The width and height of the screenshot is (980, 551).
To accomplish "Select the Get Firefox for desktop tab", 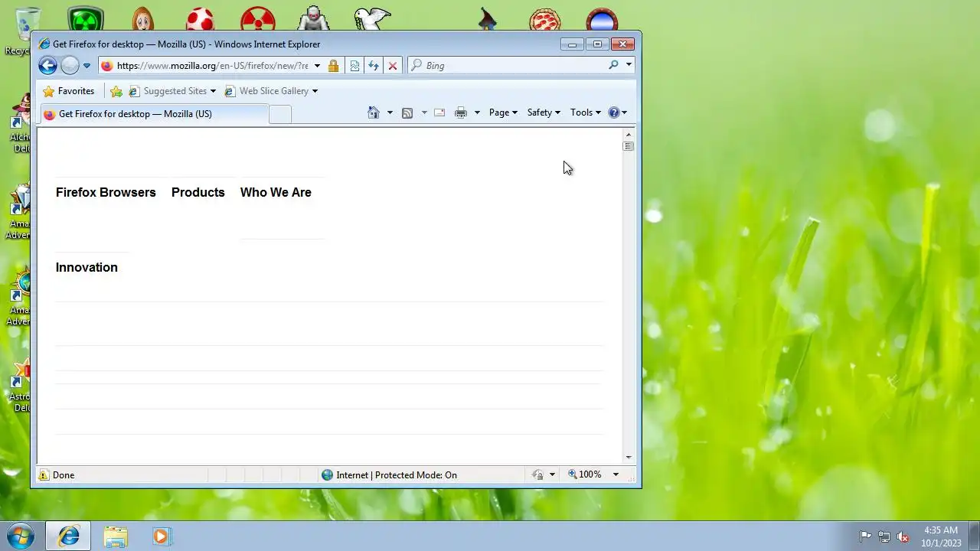I will coord(153,114).
